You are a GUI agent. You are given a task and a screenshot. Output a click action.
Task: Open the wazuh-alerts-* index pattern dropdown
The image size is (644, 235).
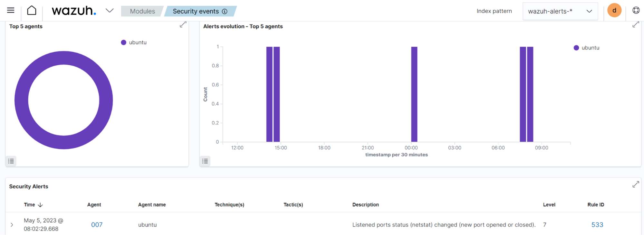(x=560, y=11)
